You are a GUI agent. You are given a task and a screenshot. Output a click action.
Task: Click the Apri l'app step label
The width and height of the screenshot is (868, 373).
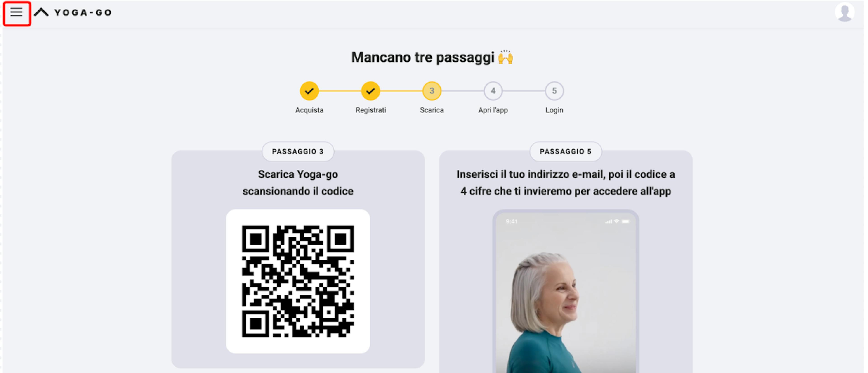493,110
